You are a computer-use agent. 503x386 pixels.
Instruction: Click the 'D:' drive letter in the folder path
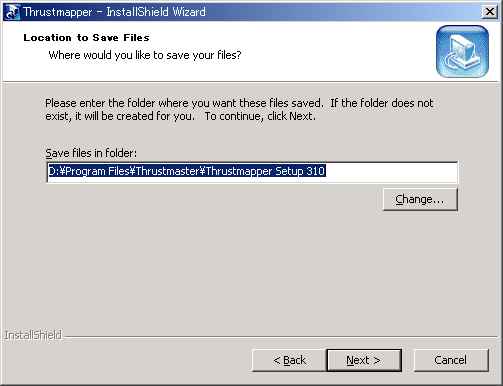point(53,171)
